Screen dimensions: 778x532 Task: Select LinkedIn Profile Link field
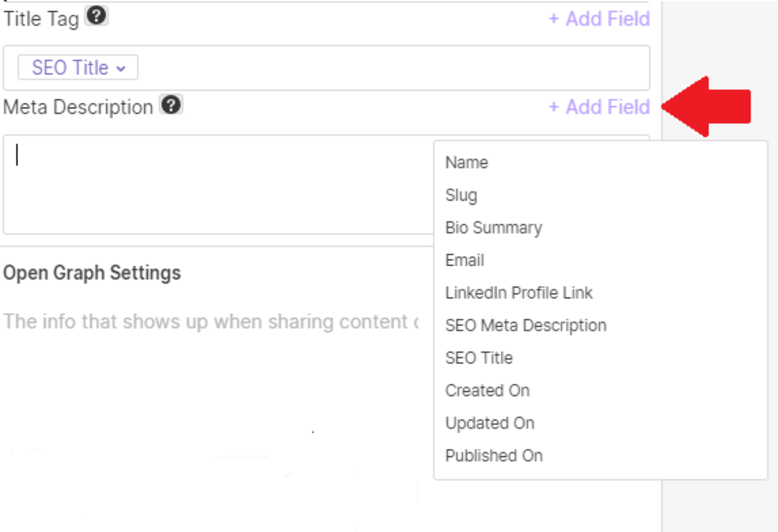pos(518,292)
